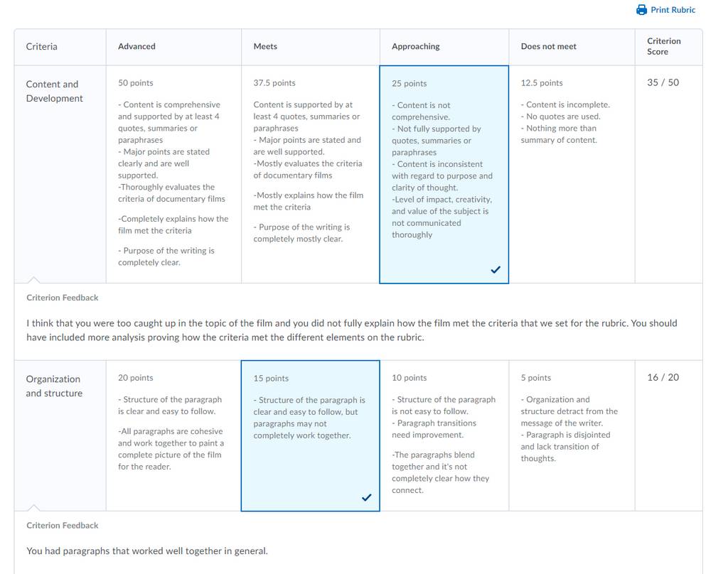Select Does not meet 12.5 points cell

(572, 175)
